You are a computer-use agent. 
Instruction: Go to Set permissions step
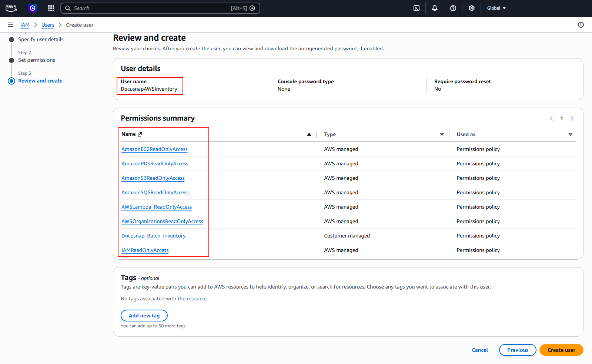(x=37, y=60)
